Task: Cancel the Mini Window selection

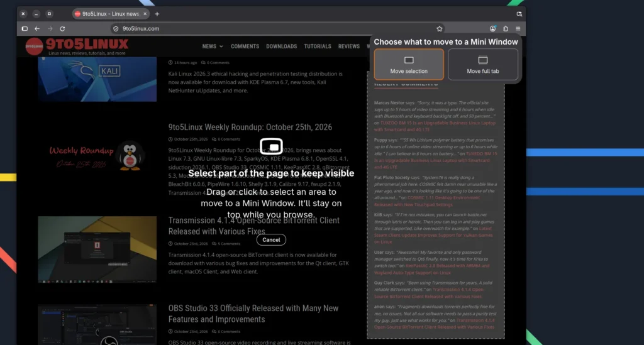Action: point(271,239)
